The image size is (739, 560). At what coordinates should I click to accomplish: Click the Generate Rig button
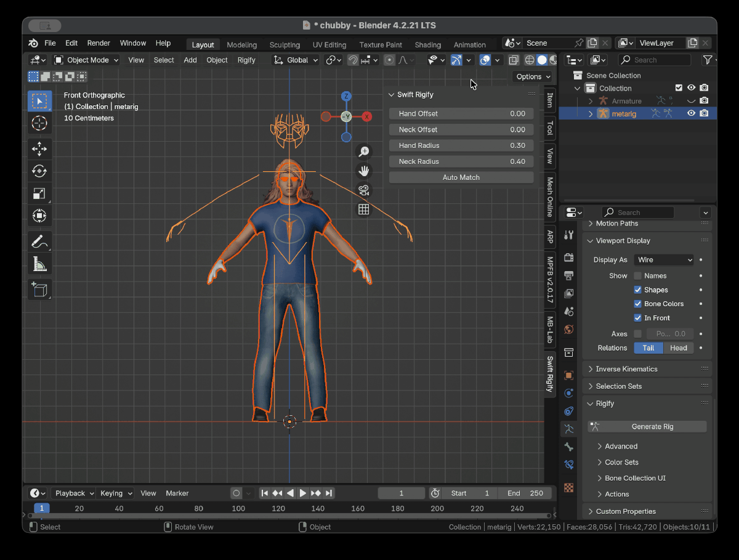pyautogui.click(x=647, y=426)
